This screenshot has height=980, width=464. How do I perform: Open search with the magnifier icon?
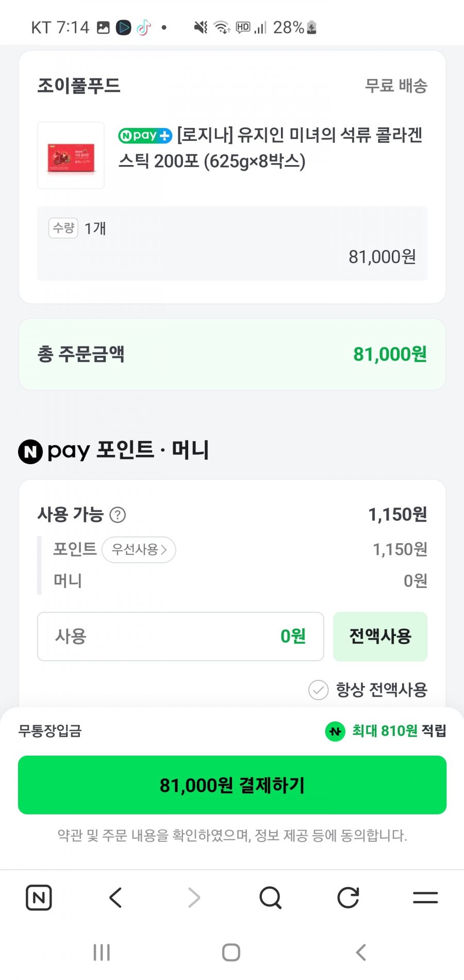[271, 897]
